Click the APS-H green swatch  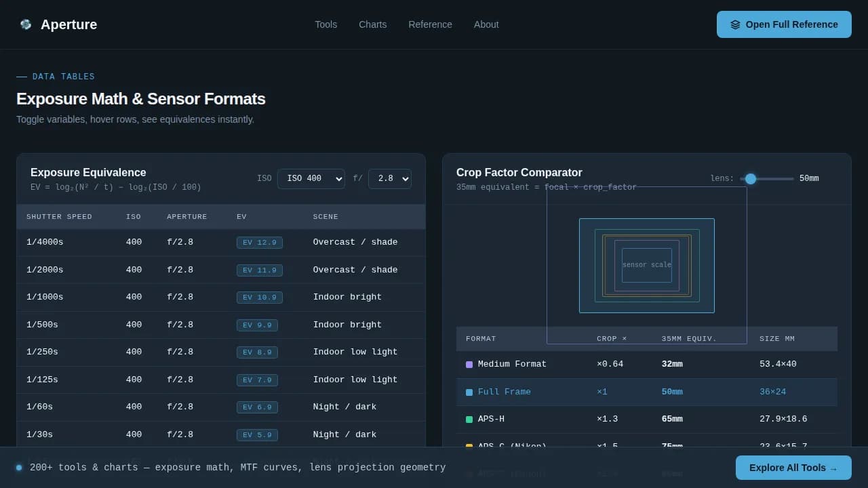click(x=469, y=420)
